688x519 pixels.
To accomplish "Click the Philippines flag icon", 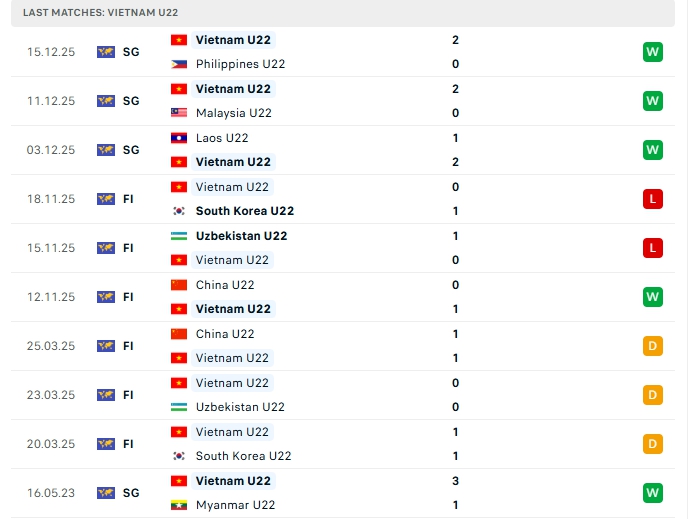I will coord(179,64).
